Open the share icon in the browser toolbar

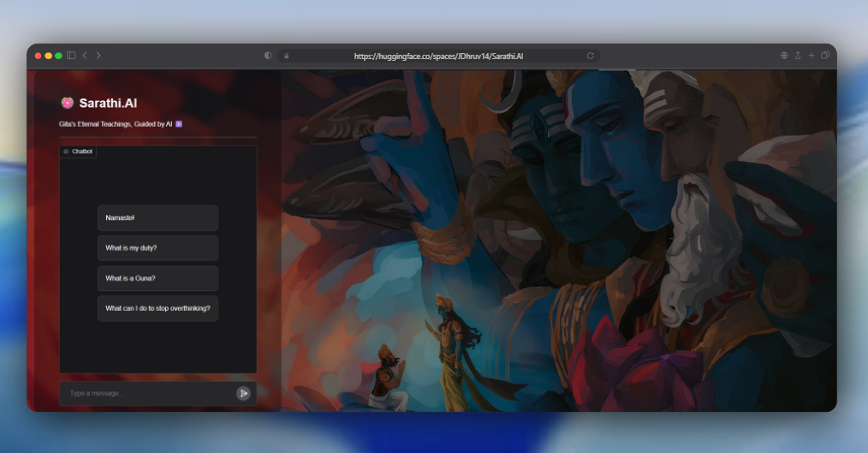pos(798,56)
